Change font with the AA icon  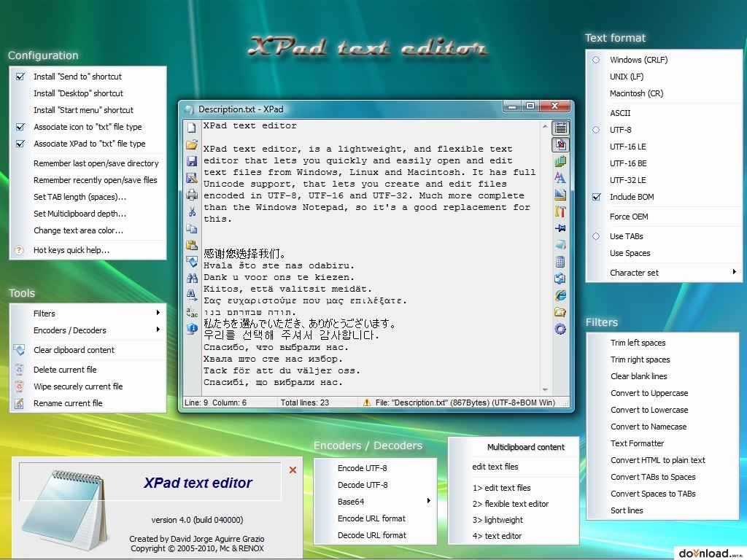(x=560, y=178)
